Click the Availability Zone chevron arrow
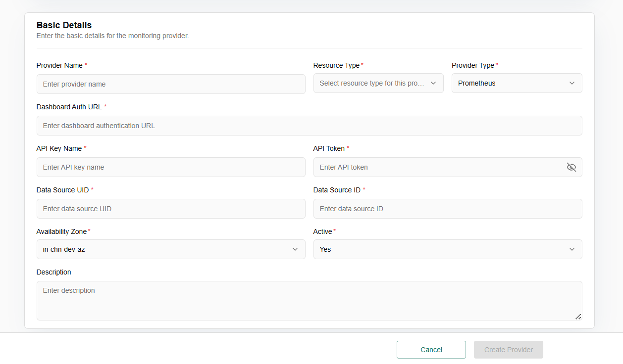The image size is (623, 364). pyautogui.click(x=295, y=249)
